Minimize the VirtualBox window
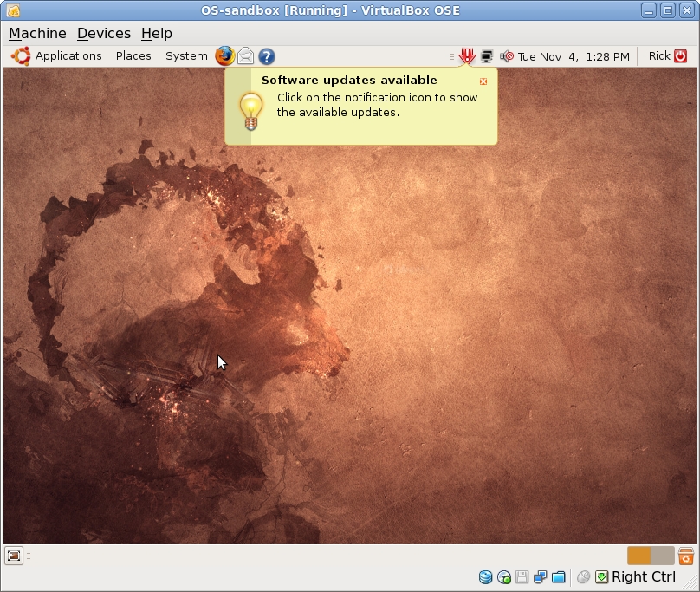The image size is (700, 592). pyautogui.click(x=649, y=10)
